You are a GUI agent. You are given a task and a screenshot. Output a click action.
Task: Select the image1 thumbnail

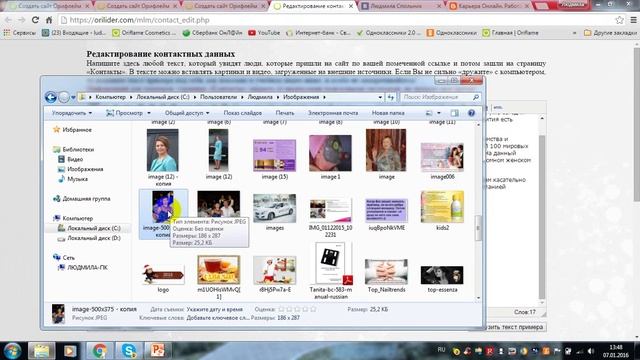coord(330,153)
